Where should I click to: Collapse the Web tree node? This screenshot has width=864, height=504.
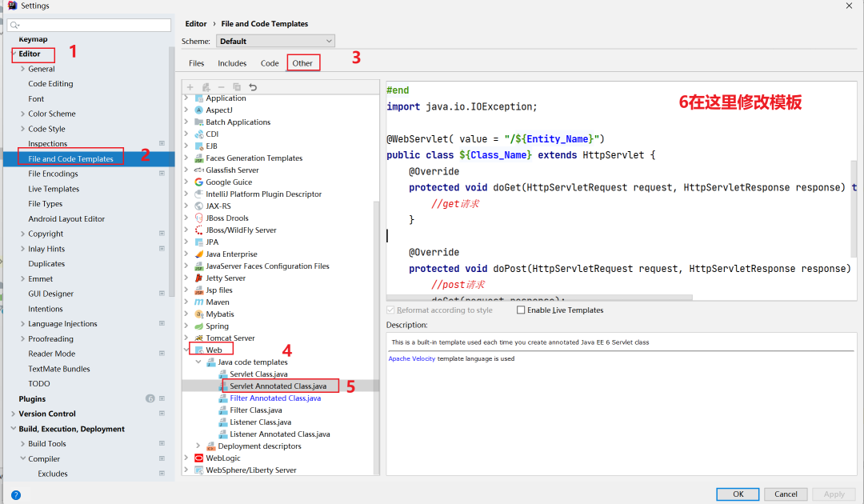click(187, 350)
